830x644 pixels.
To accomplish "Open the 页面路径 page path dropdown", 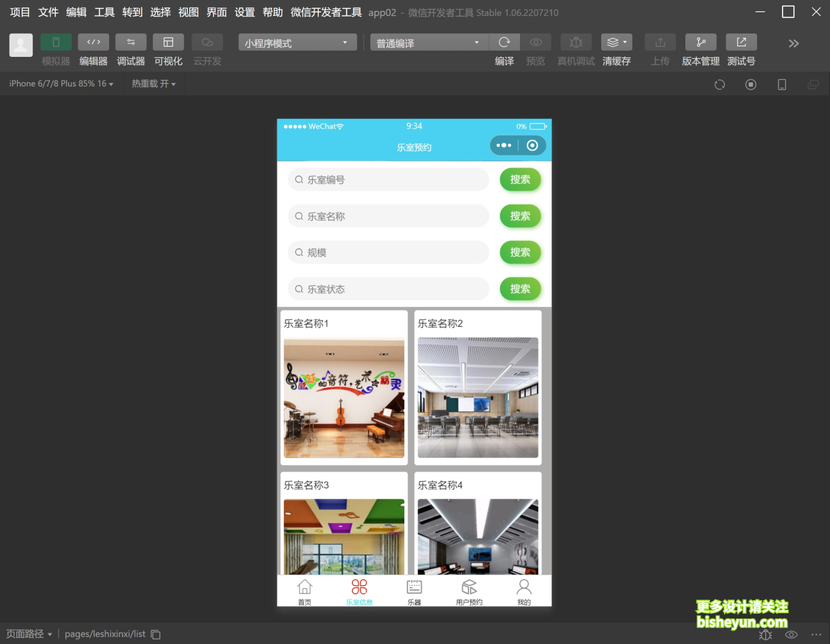I will point(29,634).
